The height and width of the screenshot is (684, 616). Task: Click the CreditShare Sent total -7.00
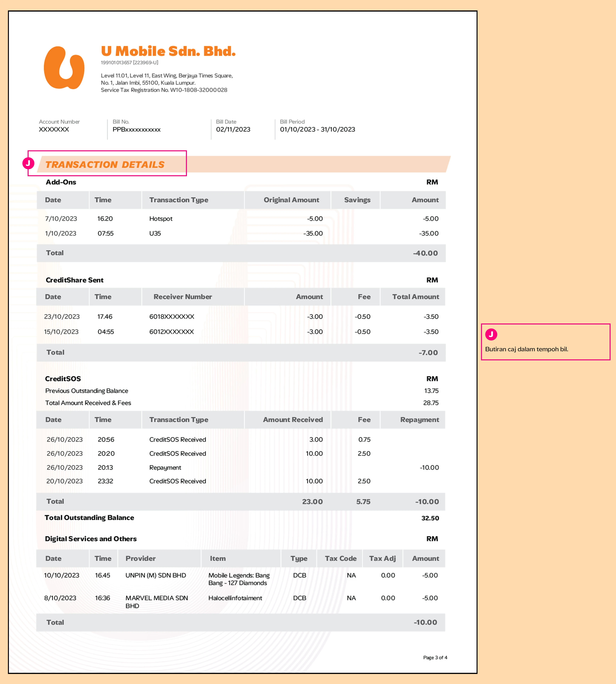[428, 352]
